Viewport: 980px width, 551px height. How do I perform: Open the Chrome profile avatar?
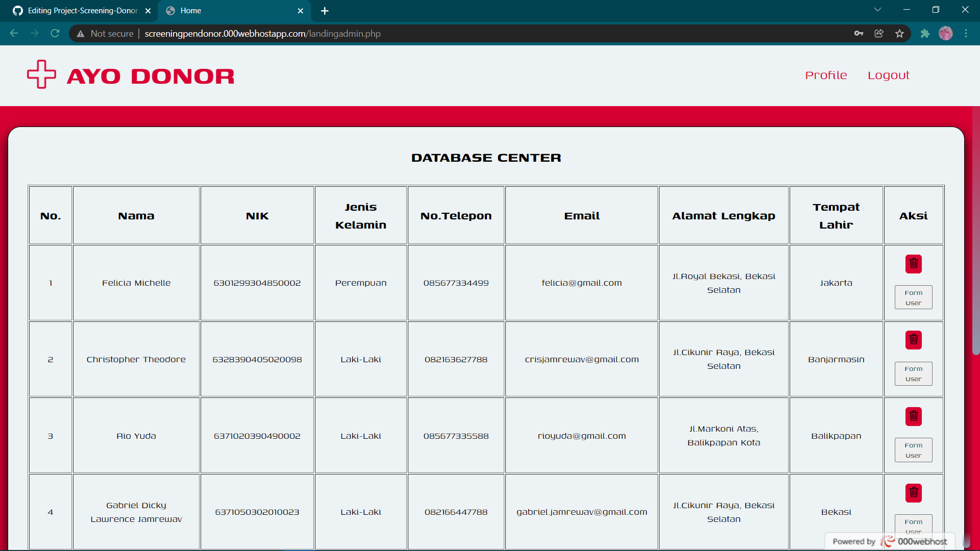point(946,33)
